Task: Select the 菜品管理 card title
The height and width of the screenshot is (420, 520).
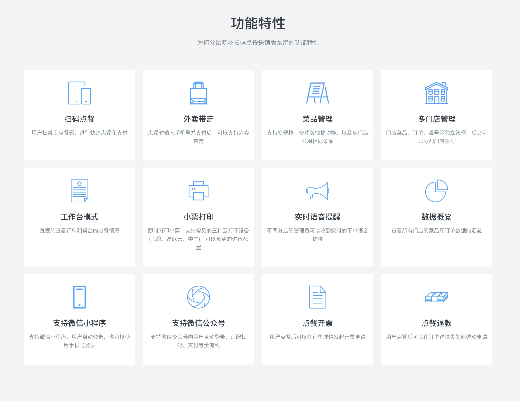Action: (317, 119)
